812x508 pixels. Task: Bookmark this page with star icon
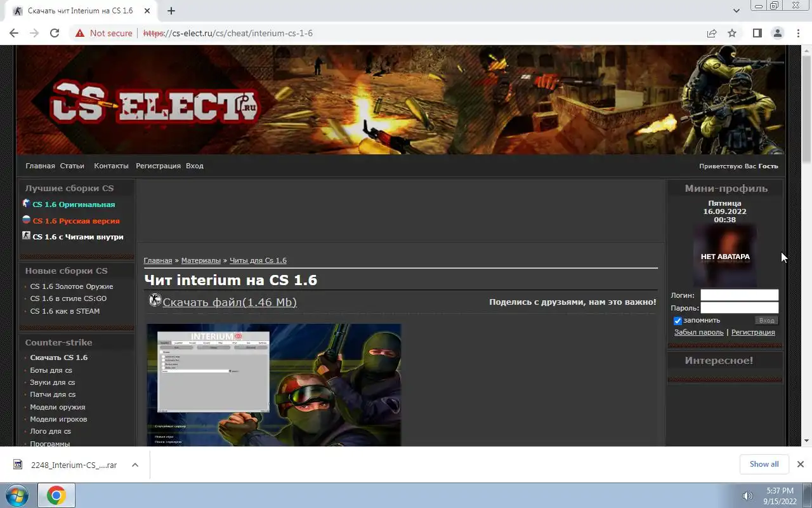coord(732,33)
